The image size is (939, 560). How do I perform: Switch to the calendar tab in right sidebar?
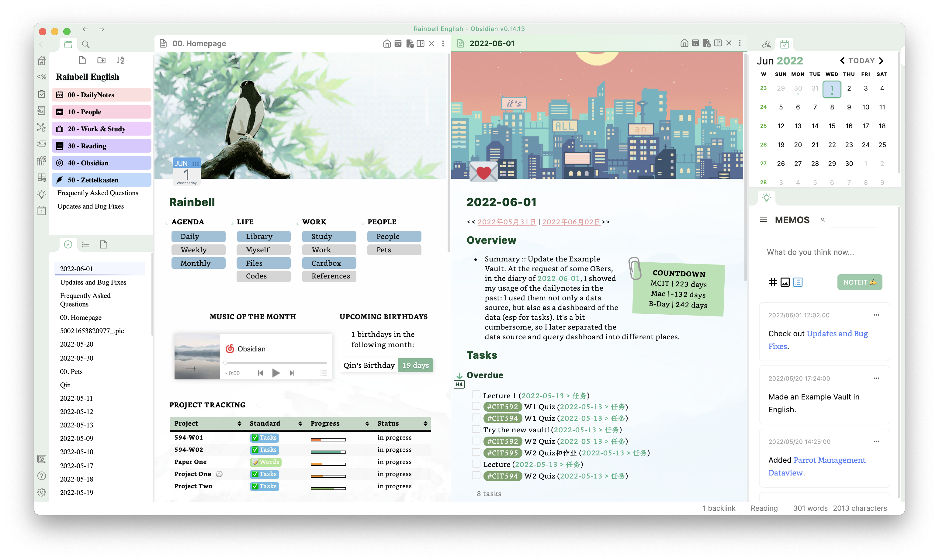(784, 44)
